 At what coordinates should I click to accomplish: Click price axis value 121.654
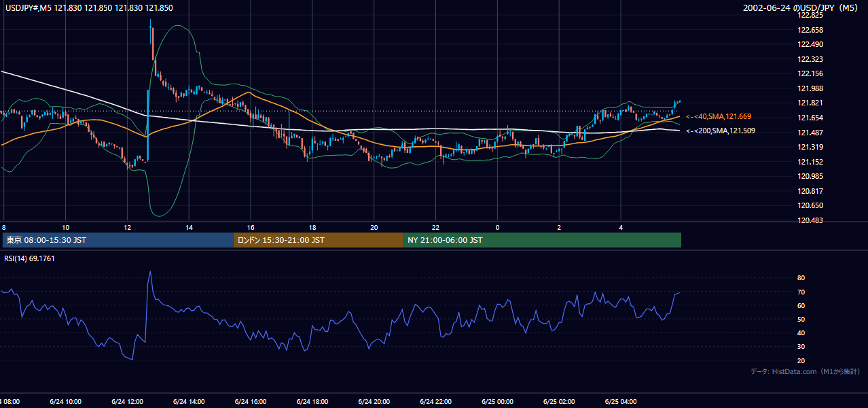811,118
